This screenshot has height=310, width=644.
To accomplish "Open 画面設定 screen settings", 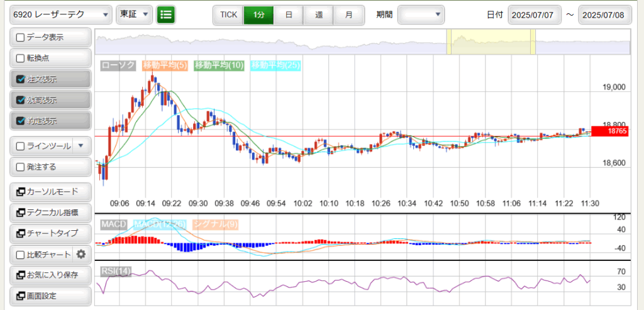I will pos(50,296).
